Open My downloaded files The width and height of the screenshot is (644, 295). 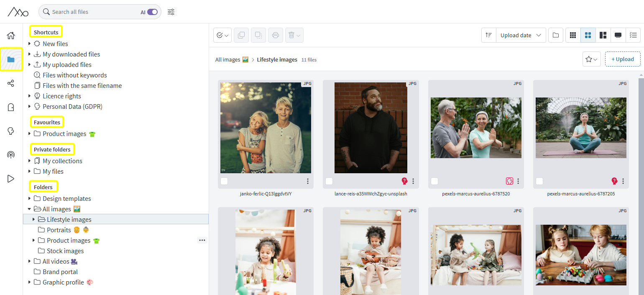(71, 54)
